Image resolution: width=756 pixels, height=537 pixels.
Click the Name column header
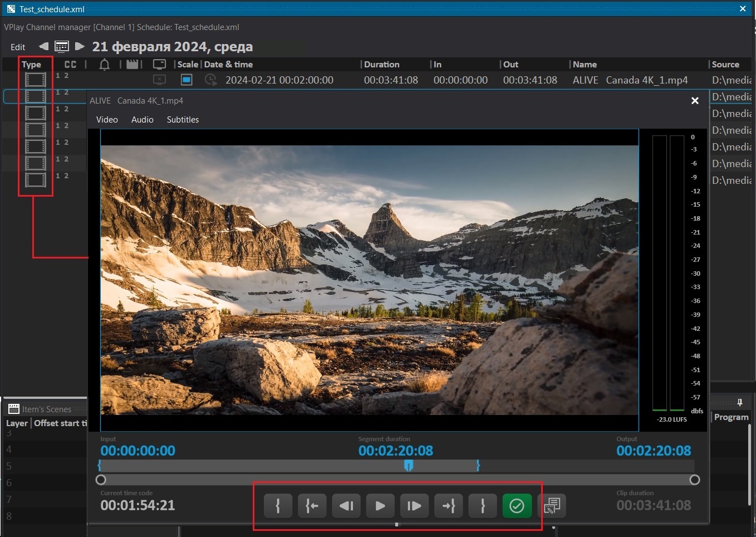click(585, 65)
